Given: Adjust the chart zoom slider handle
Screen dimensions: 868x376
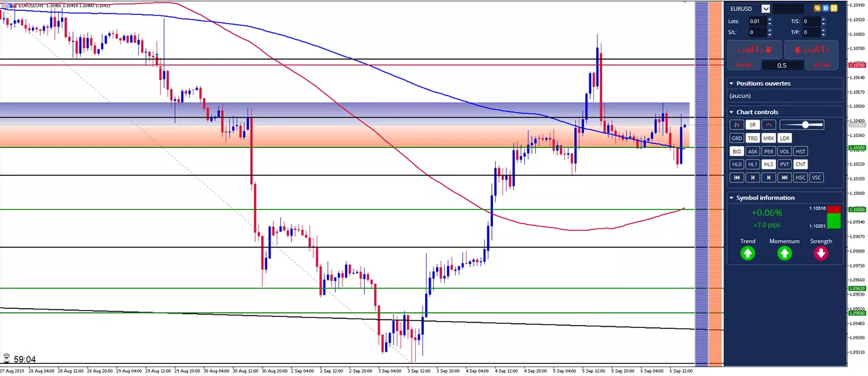Looking at the screenshot, I should point(805,125).
